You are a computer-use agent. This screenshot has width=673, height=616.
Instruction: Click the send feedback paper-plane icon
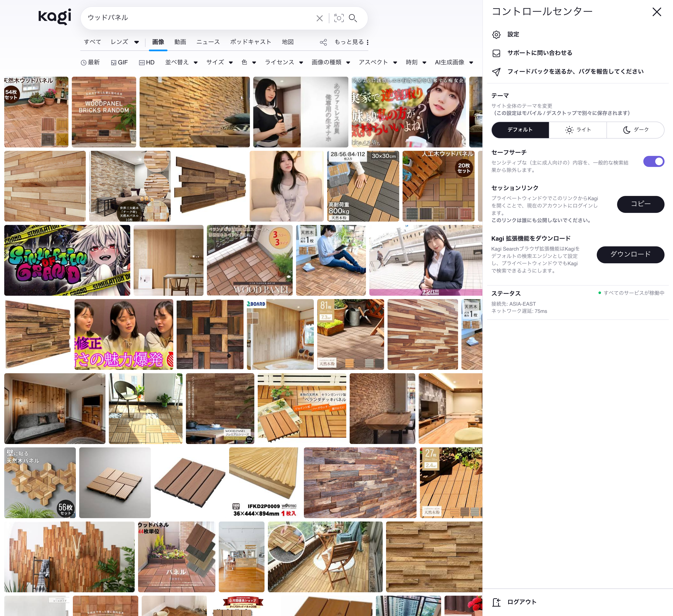(496, 72)
